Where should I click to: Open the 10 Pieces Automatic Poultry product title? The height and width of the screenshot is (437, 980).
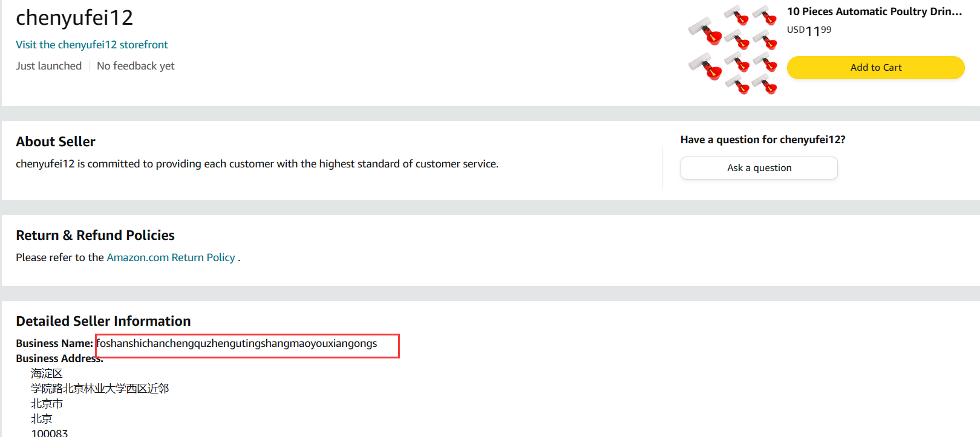pyautogui.click(x=874, y=11)
